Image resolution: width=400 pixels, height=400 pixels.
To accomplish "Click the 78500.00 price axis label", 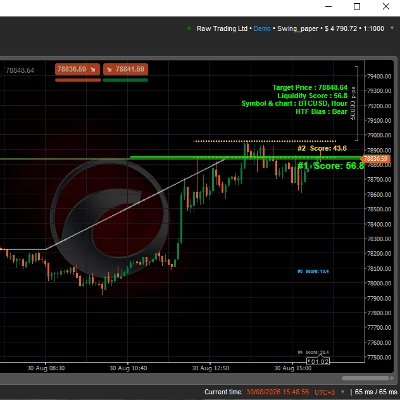I will point(379,209).
